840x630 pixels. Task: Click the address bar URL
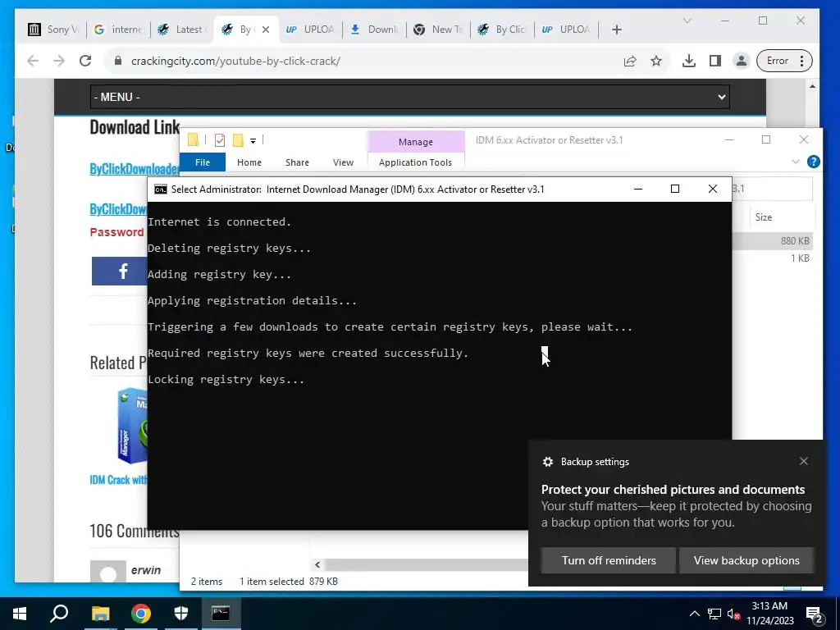pyautogui.click(x=235, y=61)
